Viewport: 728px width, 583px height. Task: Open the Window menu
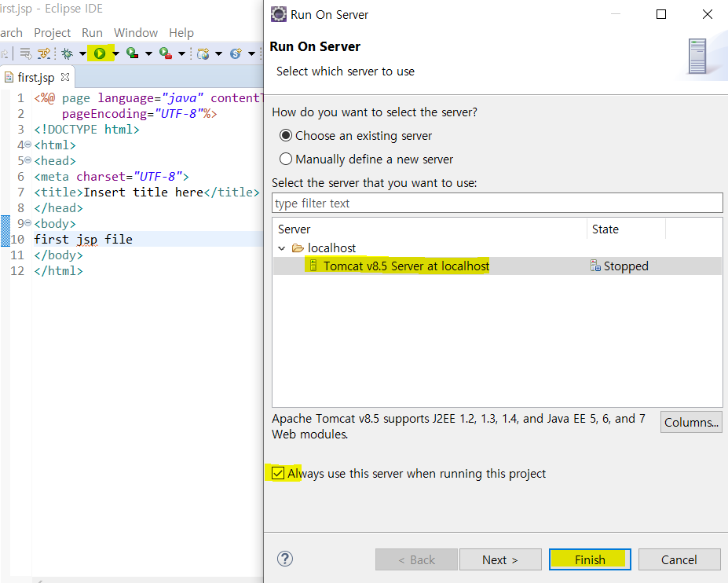coord(136,33)
